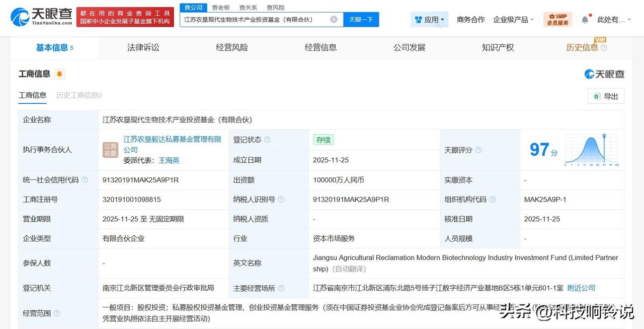Click help icon next to 登记状态
Viewport: 644px width, 329px height.
click(x=267, y=140)
